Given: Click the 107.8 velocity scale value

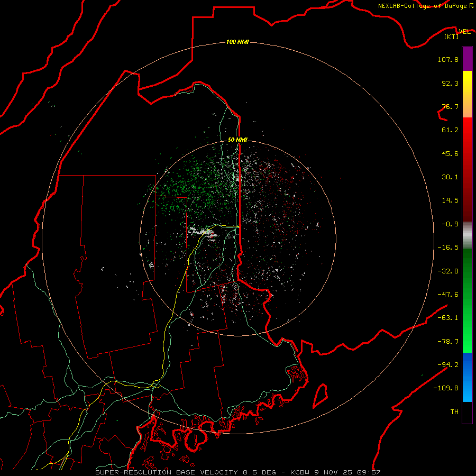Looking at the screenshot, I should [x=448, y=59].
